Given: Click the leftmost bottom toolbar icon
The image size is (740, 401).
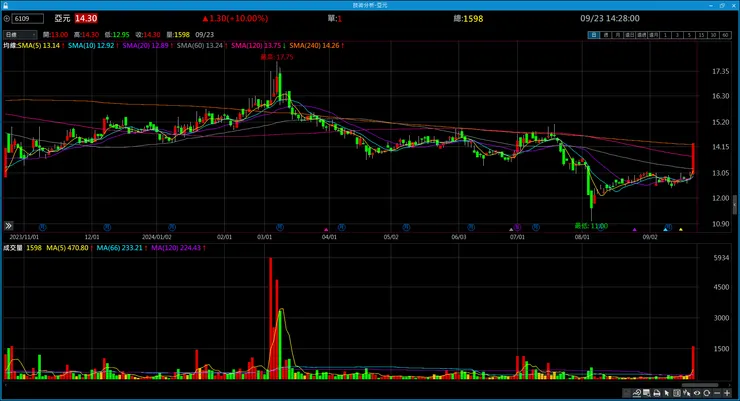Looking at the screenshot, I should pos(626,393).
